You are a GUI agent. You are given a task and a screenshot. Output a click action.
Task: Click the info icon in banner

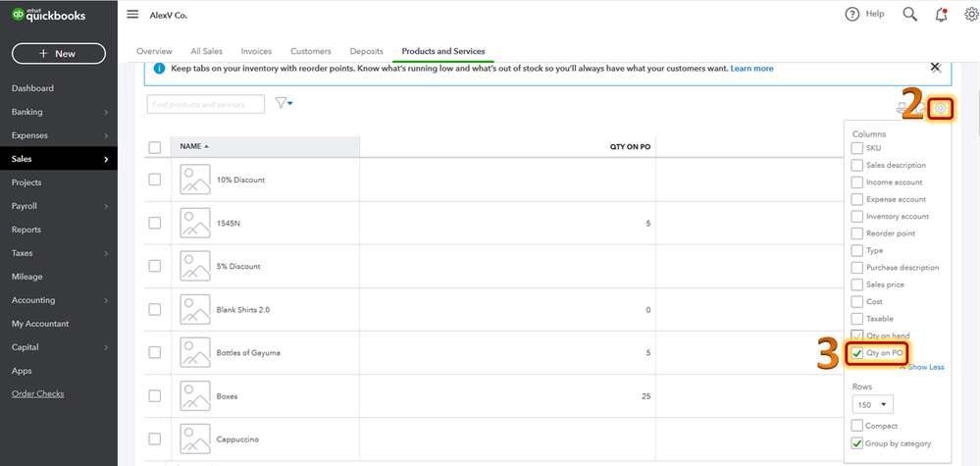click(159, 68)
